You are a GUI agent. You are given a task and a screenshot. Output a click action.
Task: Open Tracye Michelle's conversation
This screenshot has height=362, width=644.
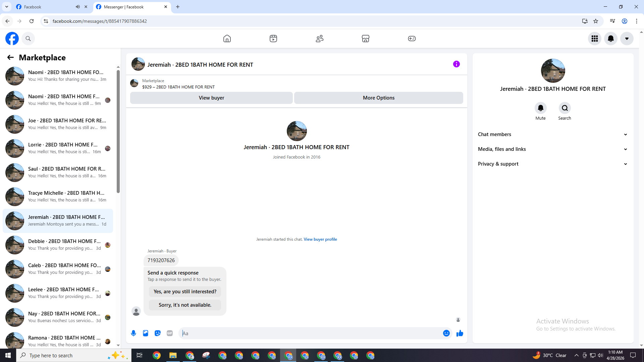point(58,196)
